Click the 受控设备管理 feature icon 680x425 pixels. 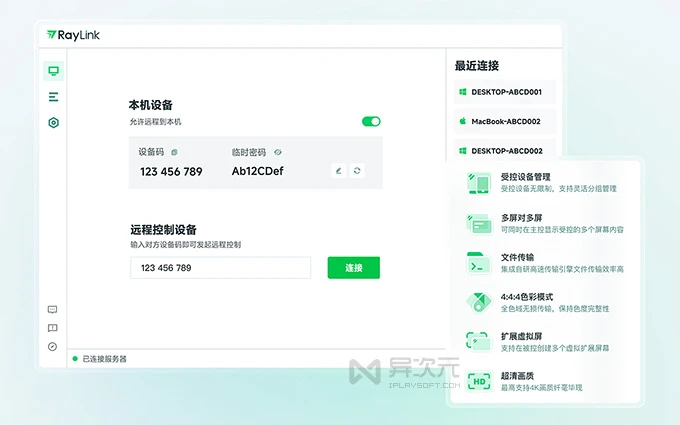(479, 183)
